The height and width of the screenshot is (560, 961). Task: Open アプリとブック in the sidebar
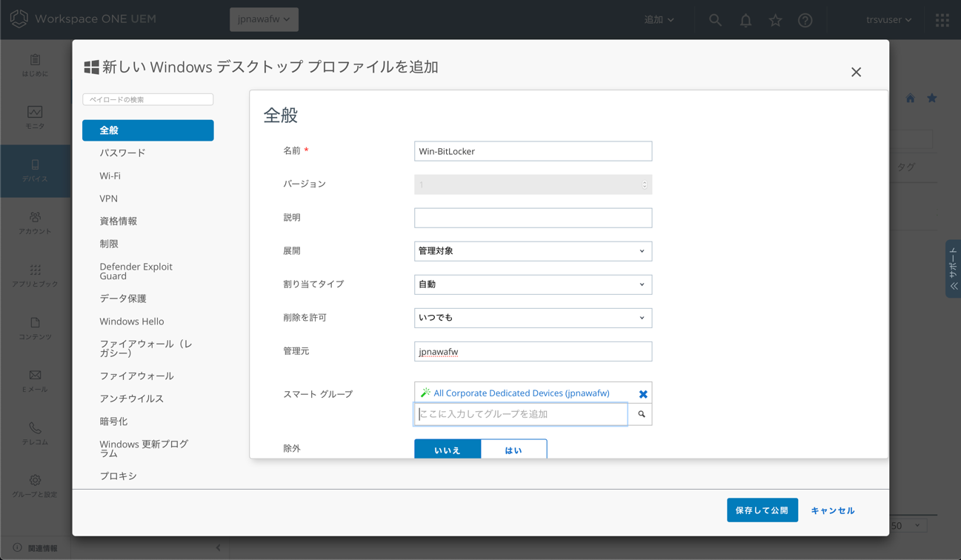click(35, 276)
